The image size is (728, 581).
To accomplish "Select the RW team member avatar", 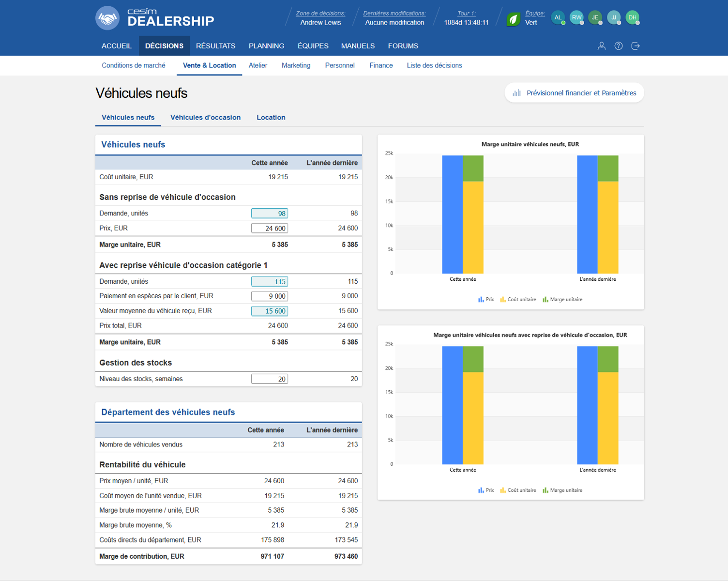I will [x=576, y=17].
